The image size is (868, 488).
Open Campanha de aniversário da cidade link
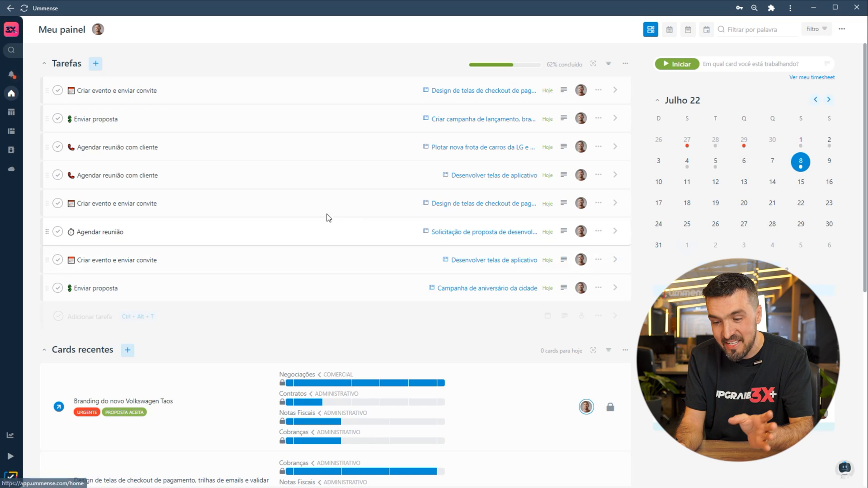click(x=487, y=288)
